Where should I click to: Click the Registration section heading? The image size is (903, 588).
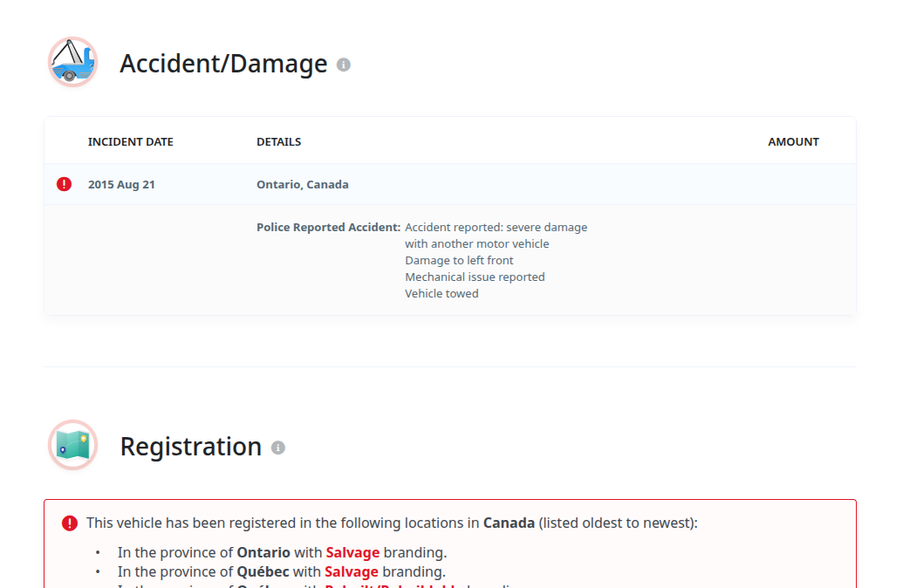click(190, 447)
